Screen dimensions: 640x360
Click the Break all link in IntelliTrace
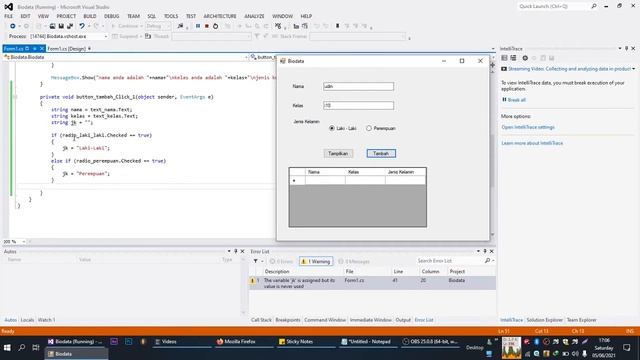coord(516,100)
